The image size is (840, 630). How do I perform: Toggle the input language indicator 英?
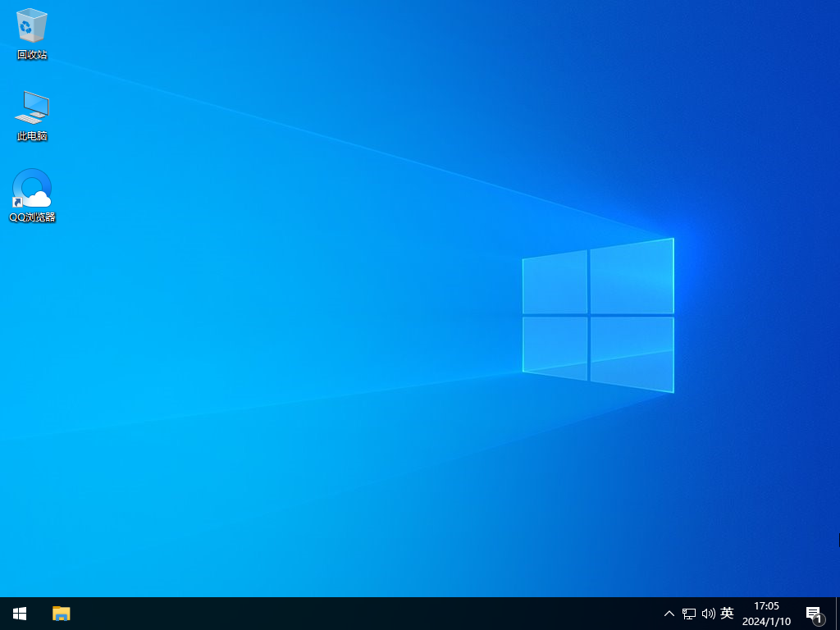[727, 614]
